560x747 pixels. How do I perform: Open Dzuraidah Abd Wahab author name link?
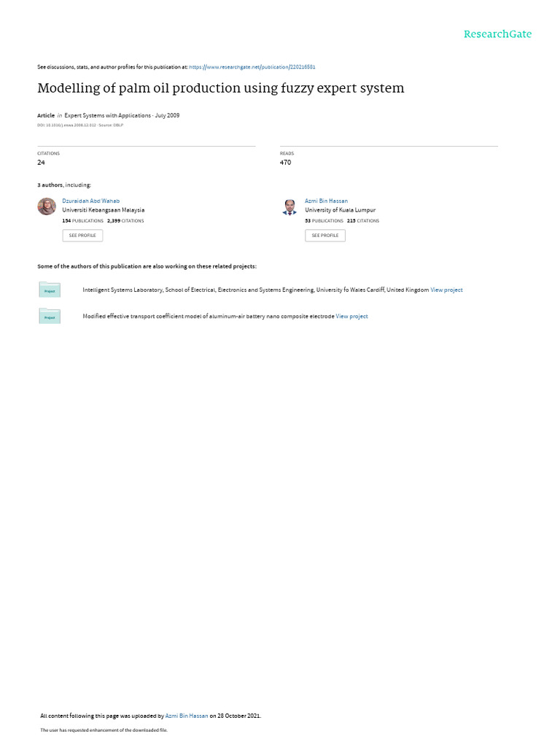point(91,201)
